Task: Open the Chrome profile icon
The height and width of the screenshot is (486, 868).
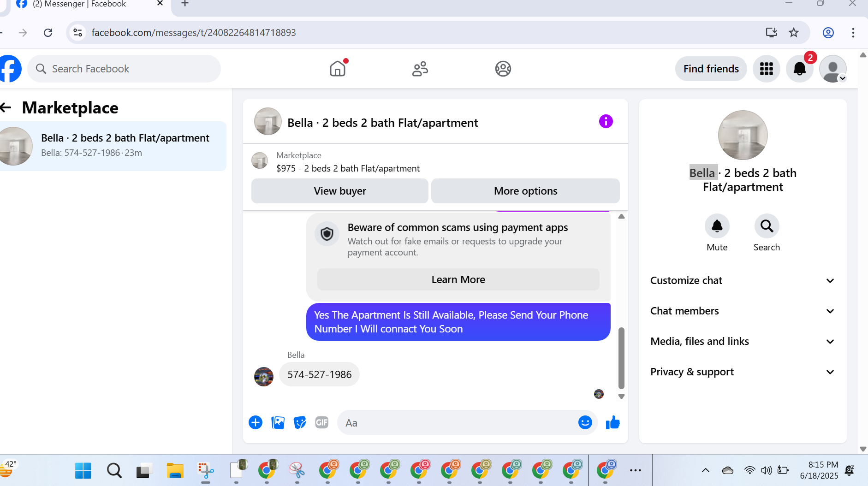Action: click(x=828, y=32)
